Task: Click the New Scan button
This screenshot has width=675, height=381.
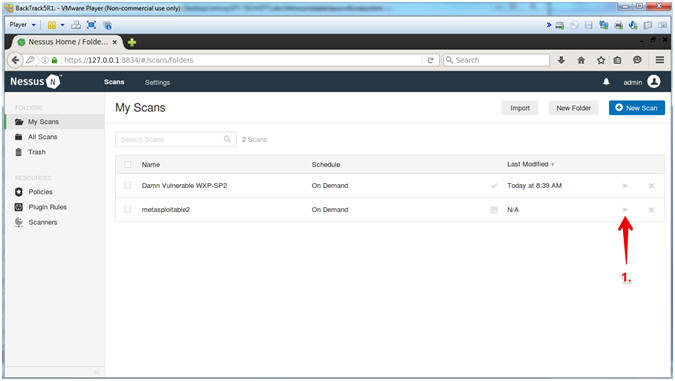Action: (x=637, y=108)
